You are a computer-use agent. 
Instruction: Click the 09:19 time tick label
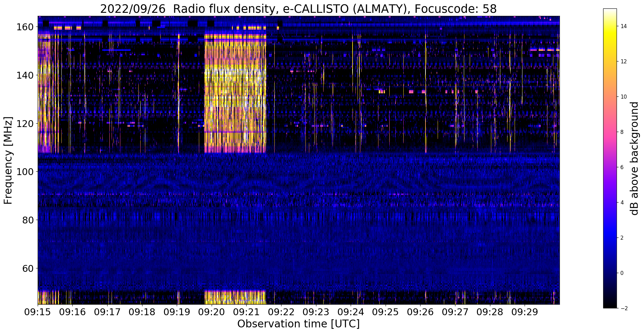coord(177,312)
